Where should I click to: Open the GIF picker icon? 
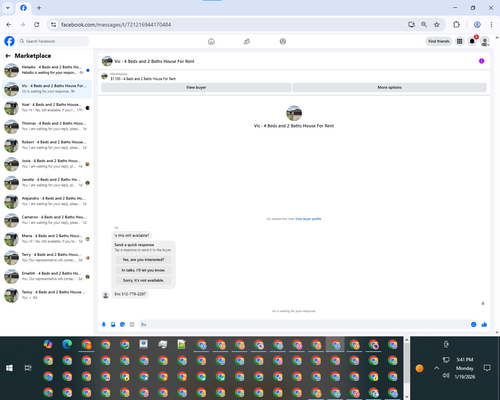(132, 324)
